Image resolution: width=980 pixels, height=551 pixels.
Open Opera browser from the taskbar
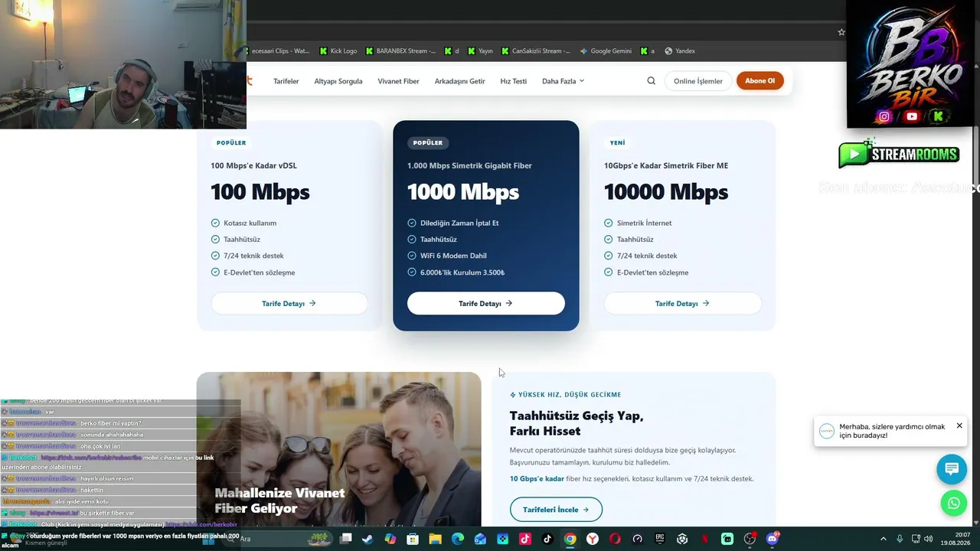pos(615,539)
